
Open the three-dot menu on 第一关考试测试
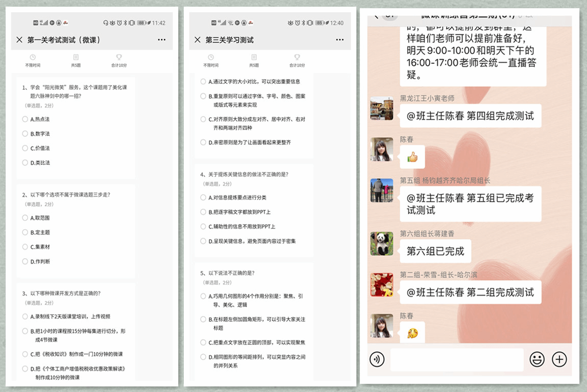pyautogui.click(x=161, y=40)
